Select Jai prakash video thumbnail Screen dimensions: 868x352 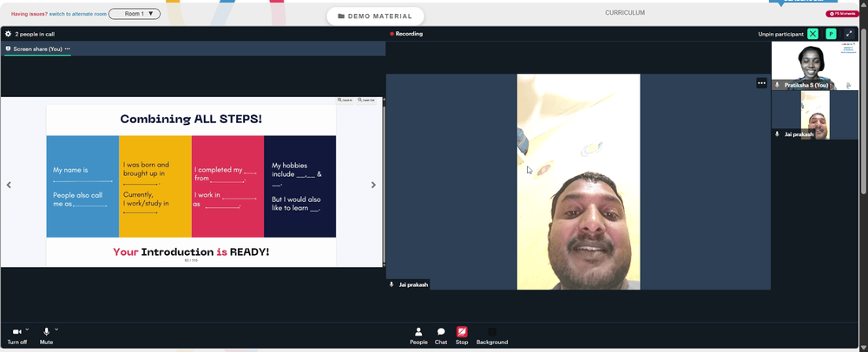(814, 115)
